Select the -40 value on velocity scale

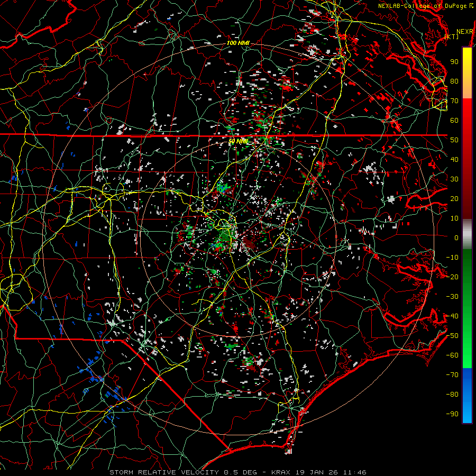click(452, 316)
